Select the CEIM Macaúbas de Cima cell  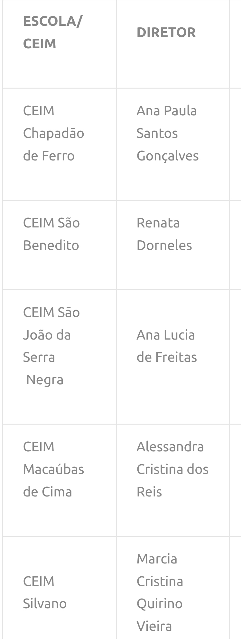pyautogui.click(x=53, y=469)
